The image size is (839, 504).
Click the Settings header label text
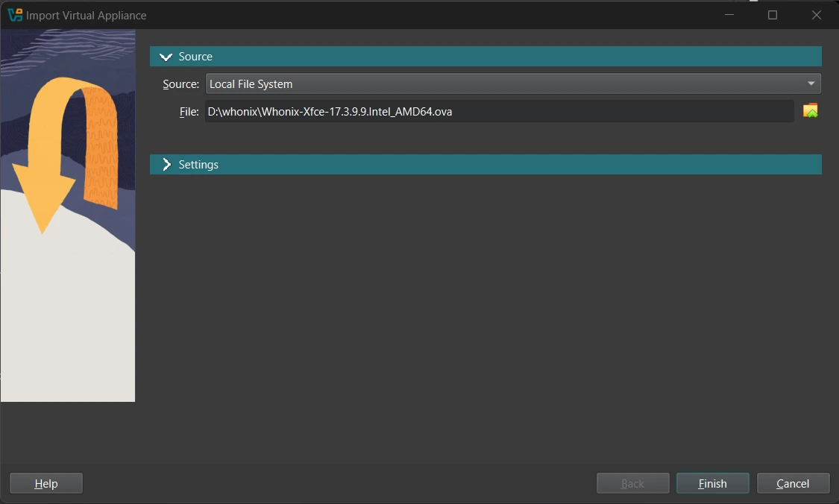pos(198,165)
